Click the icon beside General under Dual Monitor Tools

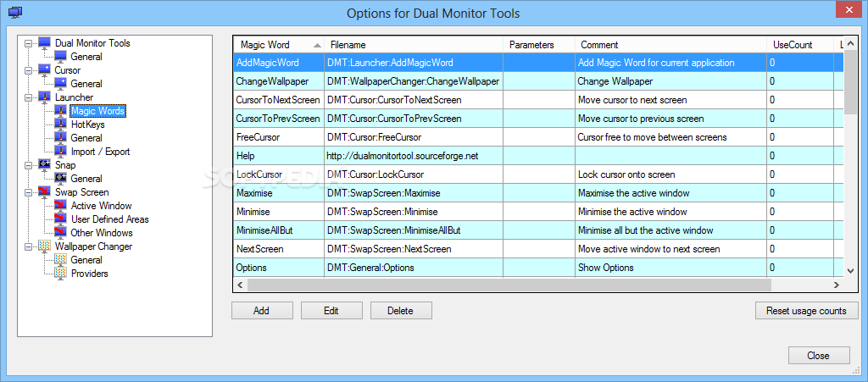pos(60,57)
